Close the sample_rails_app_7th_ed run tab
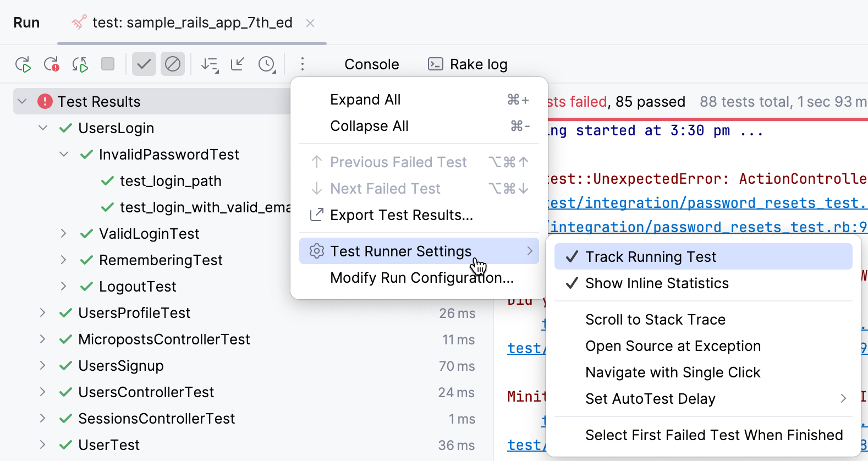This screenshot has width=868, height=461. point(310,23)
